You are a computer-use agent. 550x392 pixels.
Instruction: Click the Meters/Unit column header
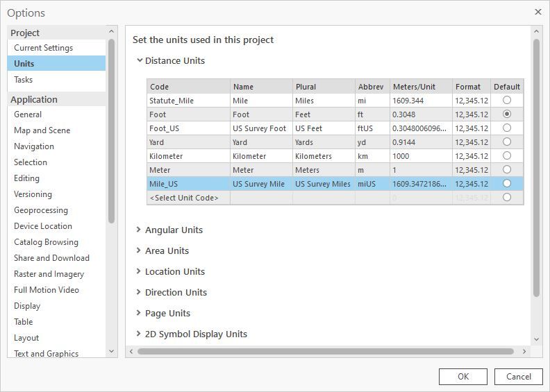pos(421,87)
